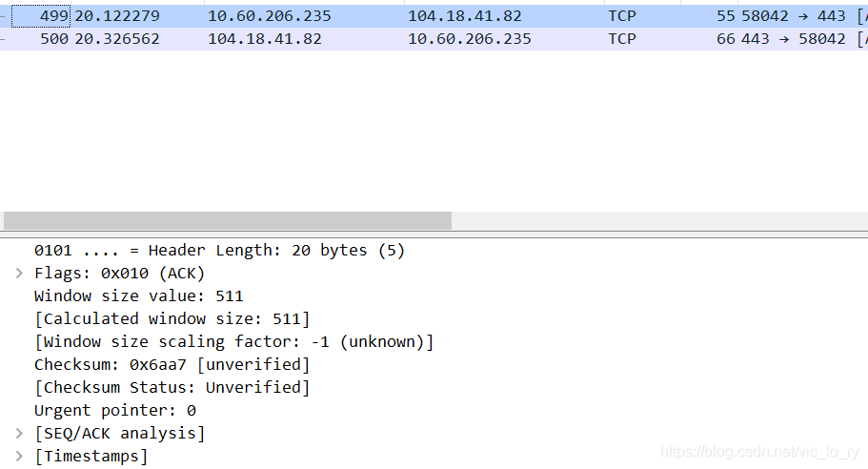Click length value 55 in packet 499
This screenshot has width=868, height=469.
[726, 16]
